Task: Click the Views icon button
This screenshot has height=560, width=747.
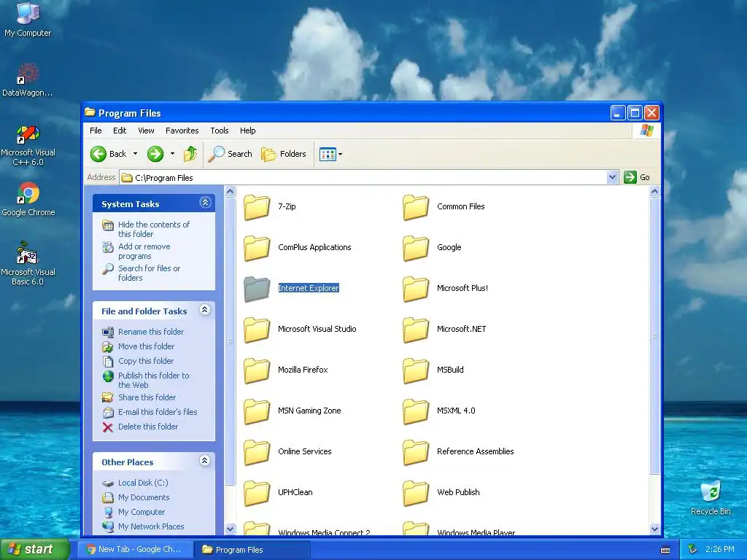Action: coord(328,155)
